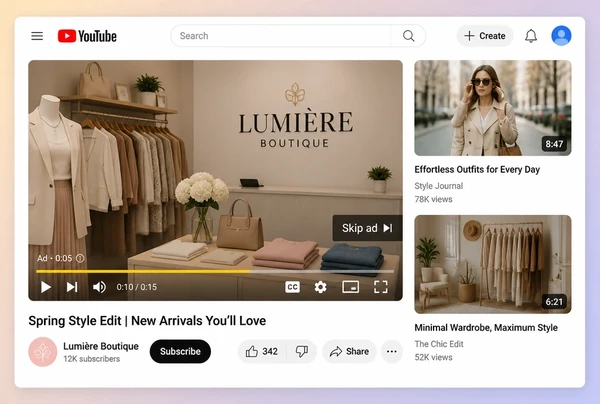This screenshot has height=404, width=600.
Task: Open 'Minimal Wardrobe, Maximum Style' title
Action: click(x=486, y=328)
